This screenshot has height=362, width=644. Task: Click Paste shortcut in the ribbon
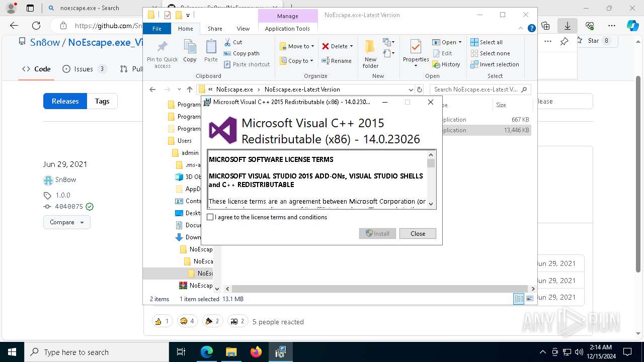[247, 64]
